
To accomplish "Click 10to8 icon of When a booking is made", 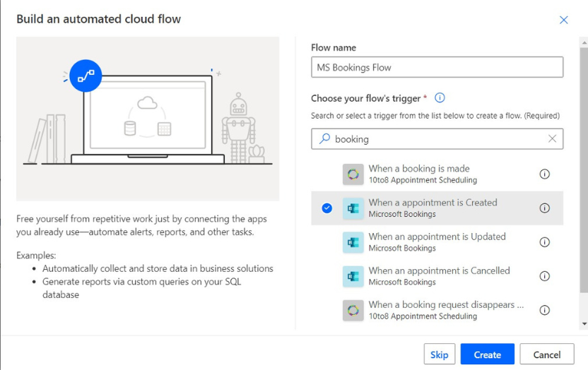I will (353, 174).
